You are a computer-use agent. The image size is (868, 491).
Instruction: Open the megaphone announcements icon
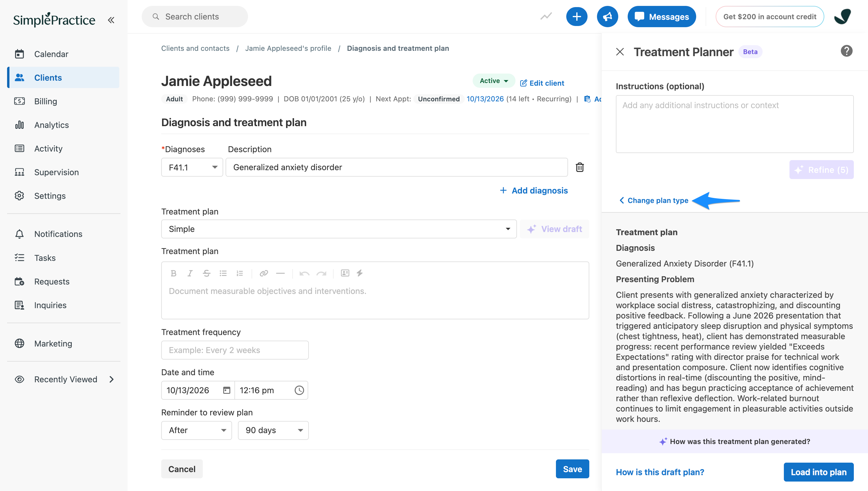[607, 17]
